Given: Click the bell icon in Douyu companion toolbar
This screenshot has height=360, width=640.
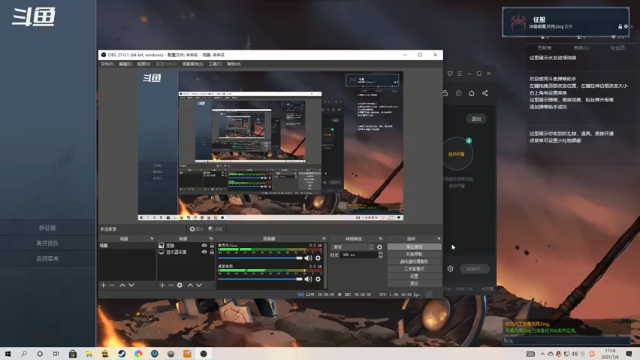Looking at the screenshot, I should (x=471, y=93).
